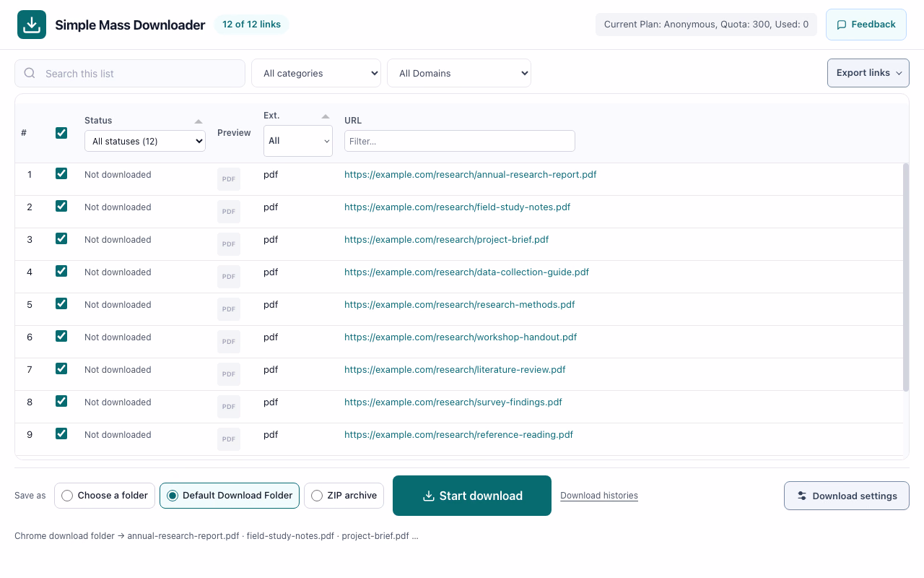Click the Search this list field
The width and height of the screenshot is (924, 578).
[130, 73]
